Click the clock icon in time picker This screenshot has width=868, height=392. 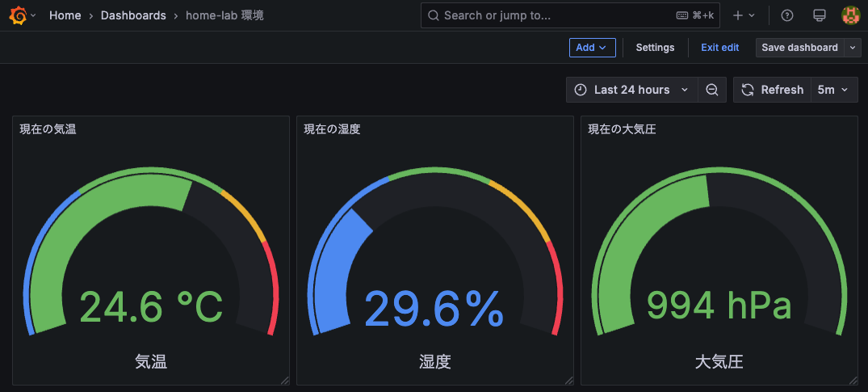(581, 90)
